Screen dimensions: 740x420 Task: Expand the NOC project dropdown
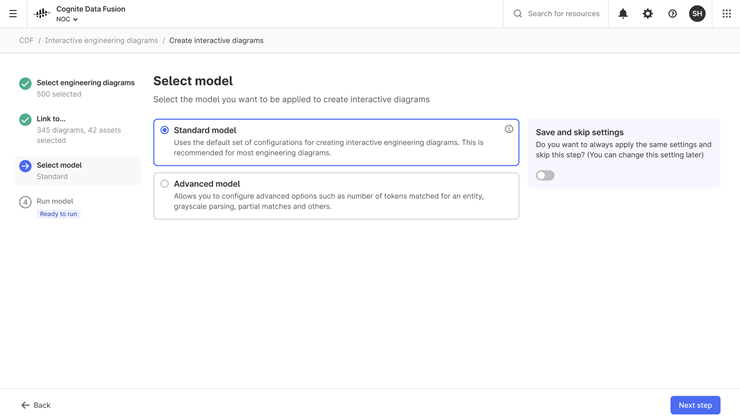67,19
